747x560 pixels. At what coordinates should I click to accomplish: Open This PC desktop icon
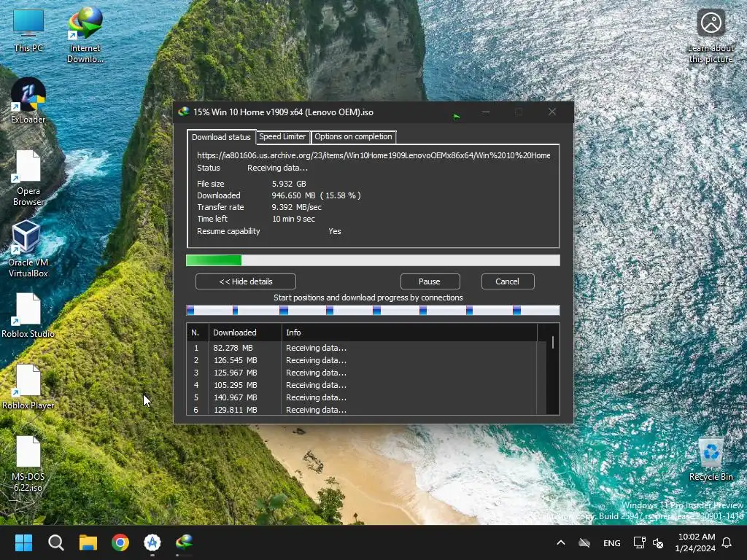tap(28, 31)
